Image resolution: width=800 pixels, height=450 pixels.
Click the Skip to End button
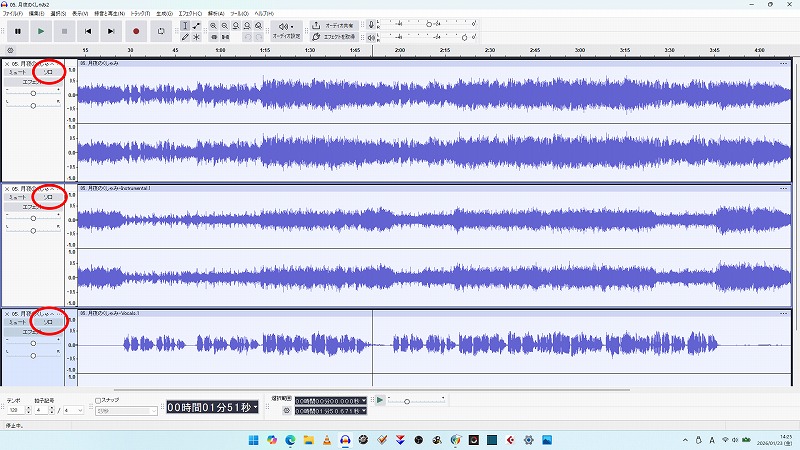[112, 31]
